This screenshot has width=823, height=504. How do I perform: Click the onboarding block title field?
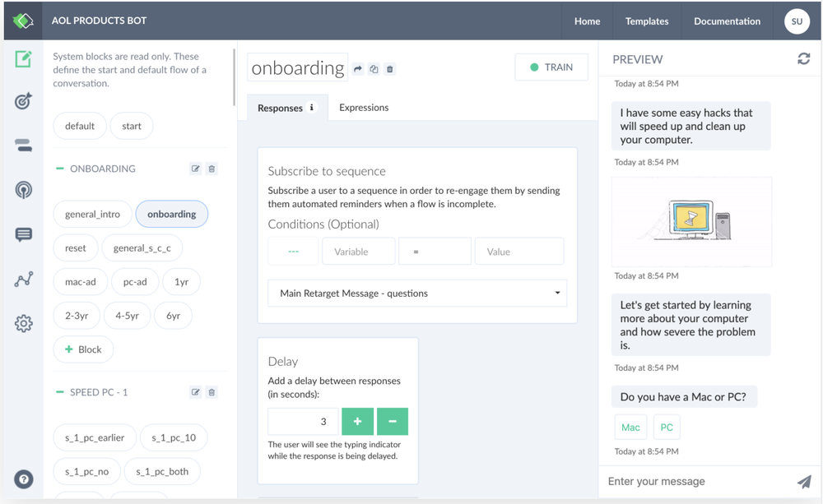tap(298, 67)
